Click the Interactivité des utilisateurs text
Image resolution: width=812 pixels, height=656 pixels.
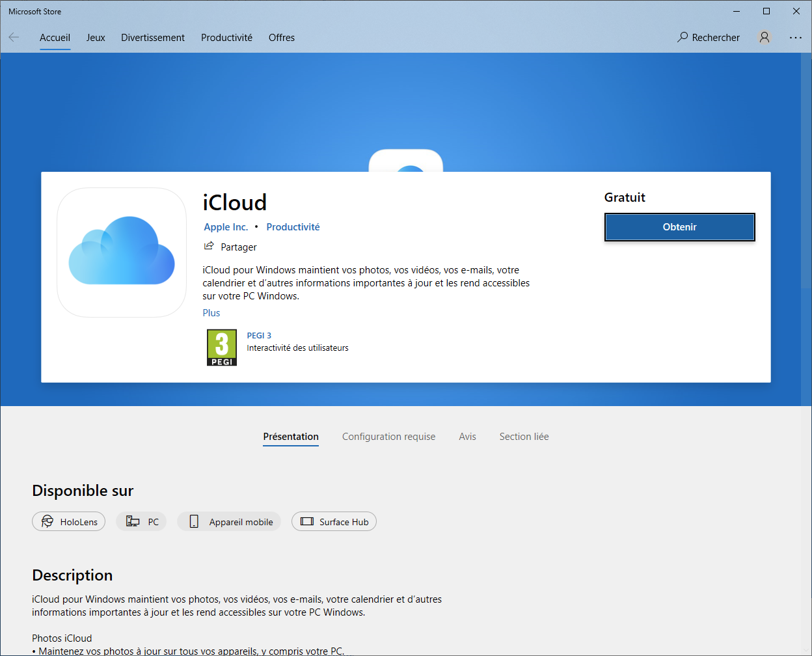(297, 348)
